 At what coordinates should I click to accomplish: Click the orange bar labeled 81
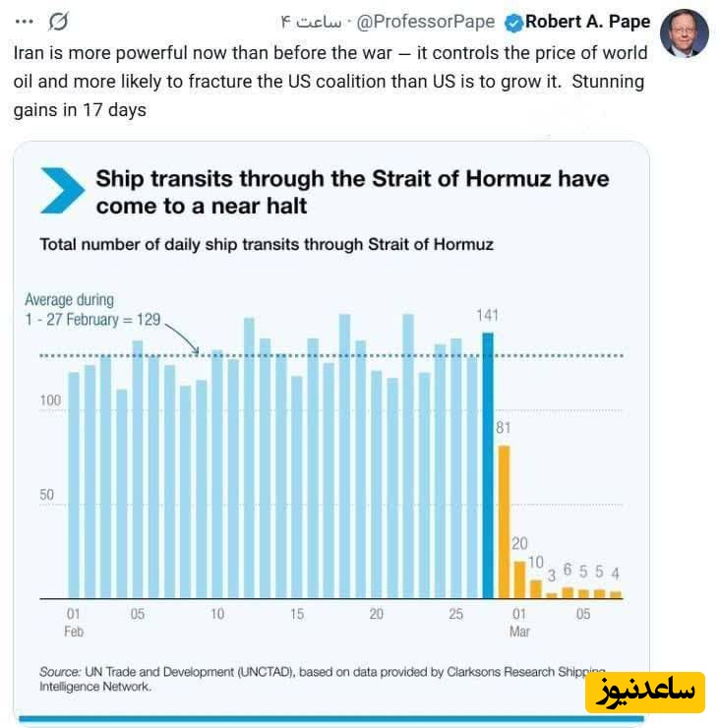click(x=504, y=521)
